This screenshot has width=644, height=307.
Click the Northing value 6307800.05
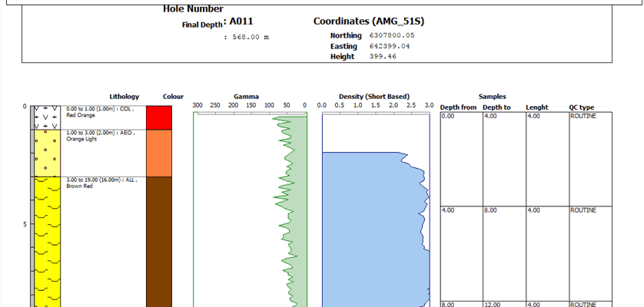392,35
